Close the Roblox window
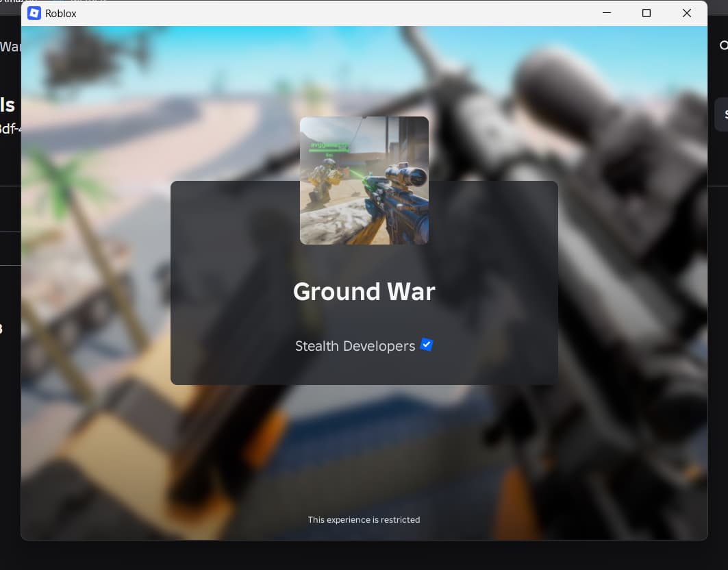The width and height of the screenshot is (728, 570). click(x=687, y=13)
